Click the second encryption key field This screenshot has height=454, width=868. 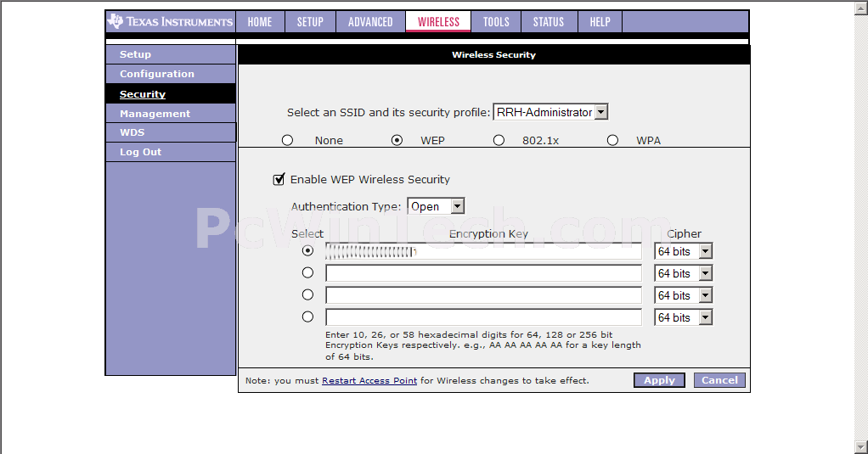tap(483, 273)
